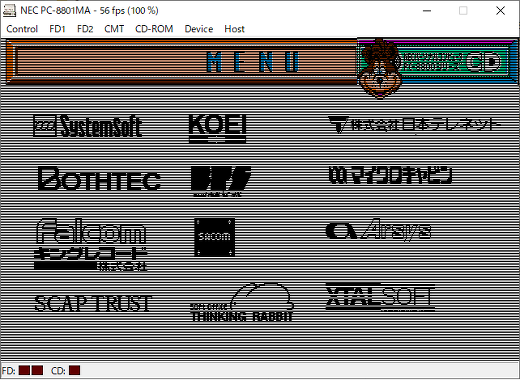Click the first FD drive indicator

[24, 370]
